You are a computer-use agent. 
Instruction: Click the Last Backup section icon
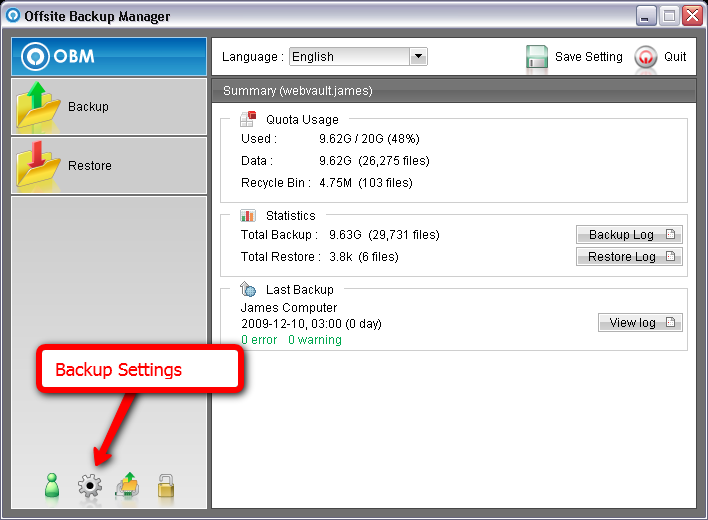248,289
